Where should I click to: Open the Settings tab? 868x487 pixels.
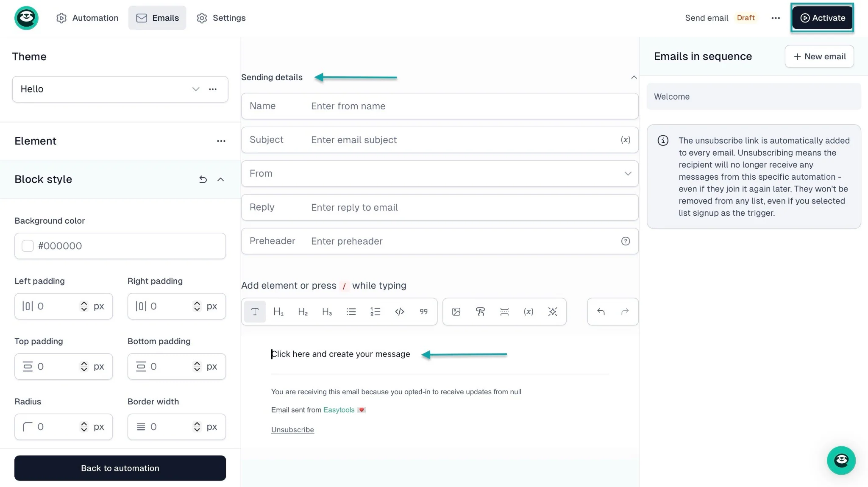[x=221, y=18]
